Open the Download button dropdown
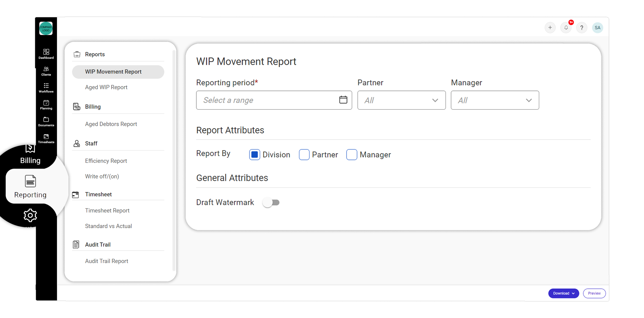The image size is (644, 318). click(563, 293)
